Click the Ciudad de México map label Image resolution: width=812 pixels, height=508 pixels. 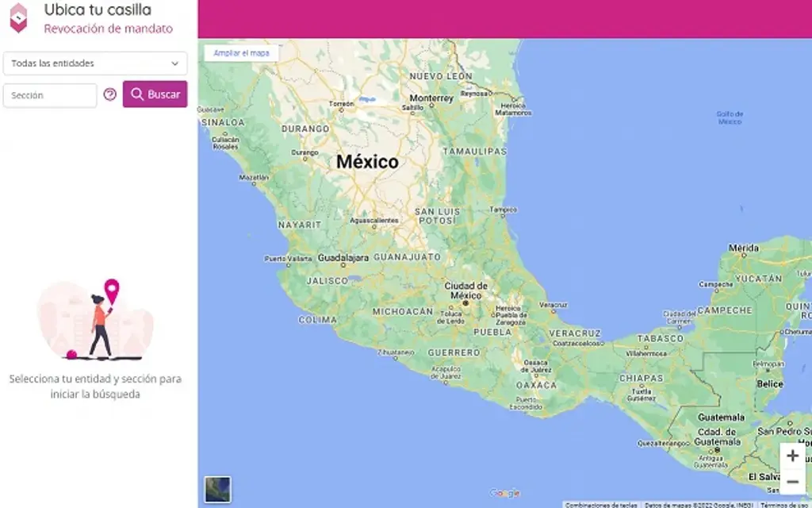pos(465,291)
